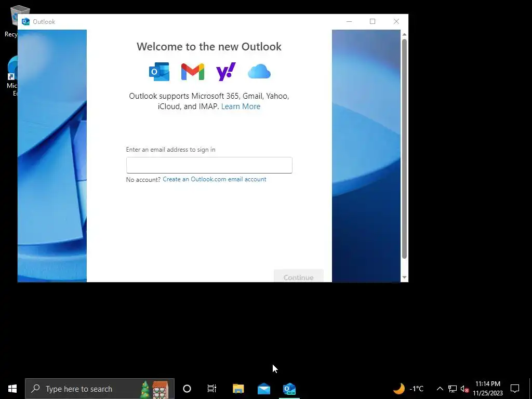Open the Windows Start menu
The height and width of the screenshot is (399, 532).
[x=12, y=389]
